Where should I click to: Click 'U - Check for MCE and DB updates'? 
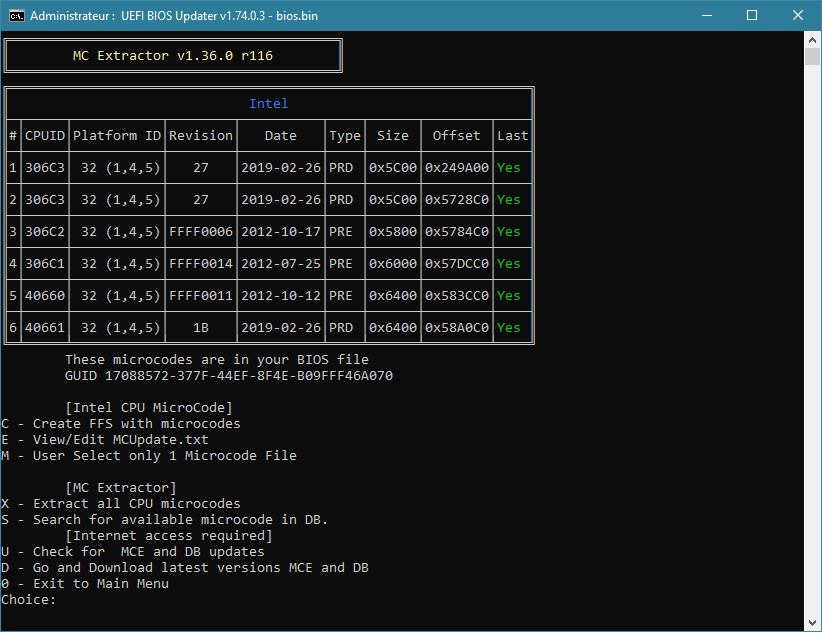tap(133, 551)
